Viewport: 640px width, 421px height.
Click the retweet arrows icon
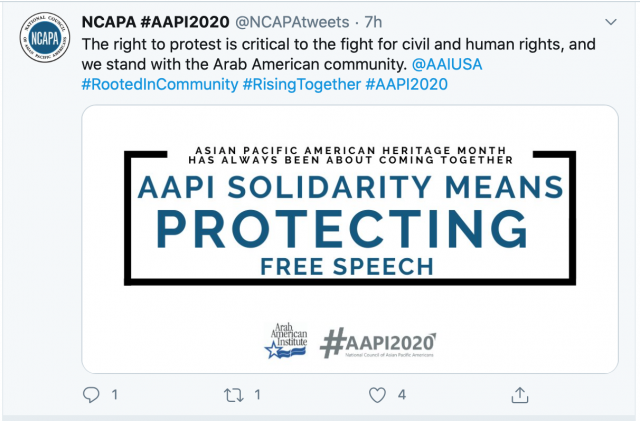(x=233, y=395)
